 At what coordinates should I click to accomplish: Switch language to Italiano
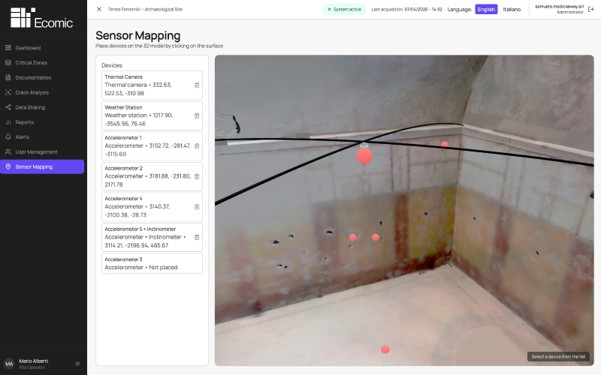(512, 9)
